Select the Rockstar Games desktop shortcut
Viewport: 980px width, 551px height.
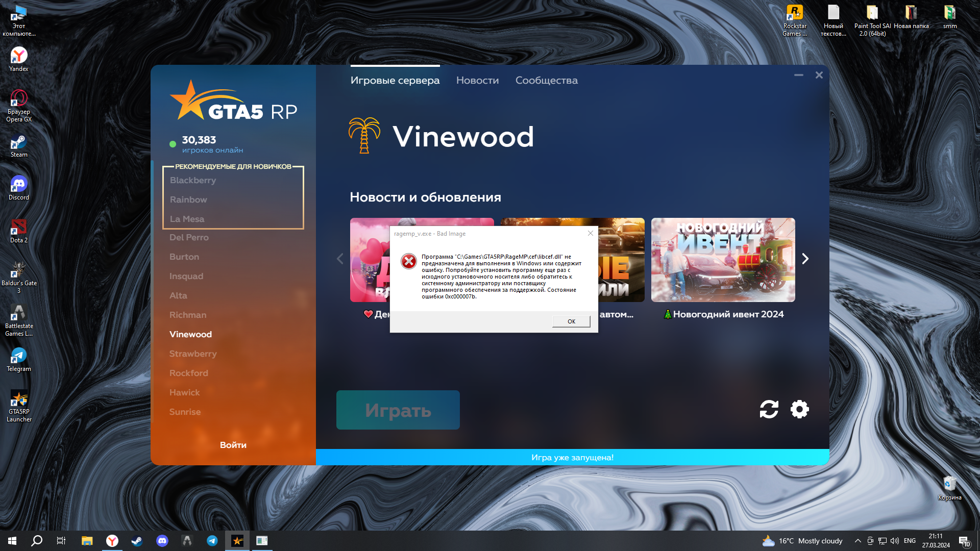click(x=795, y=20)
